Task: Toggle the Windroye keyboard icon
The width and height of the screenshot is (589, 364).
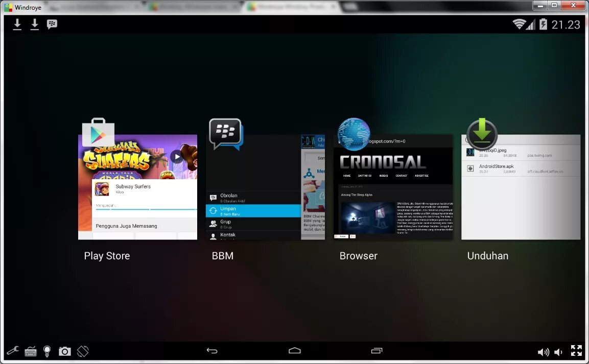Action: (31, 352)
